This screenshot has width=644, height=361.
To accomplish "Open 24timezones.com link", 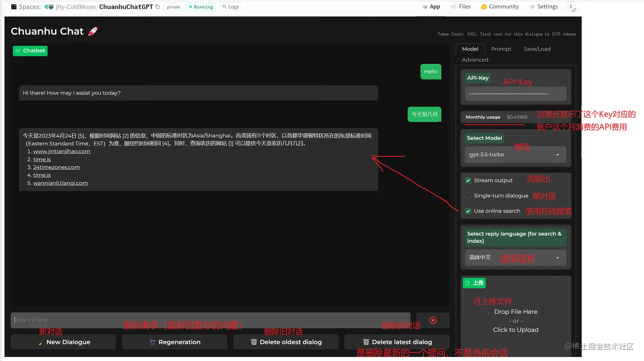I will pos(57,167).
